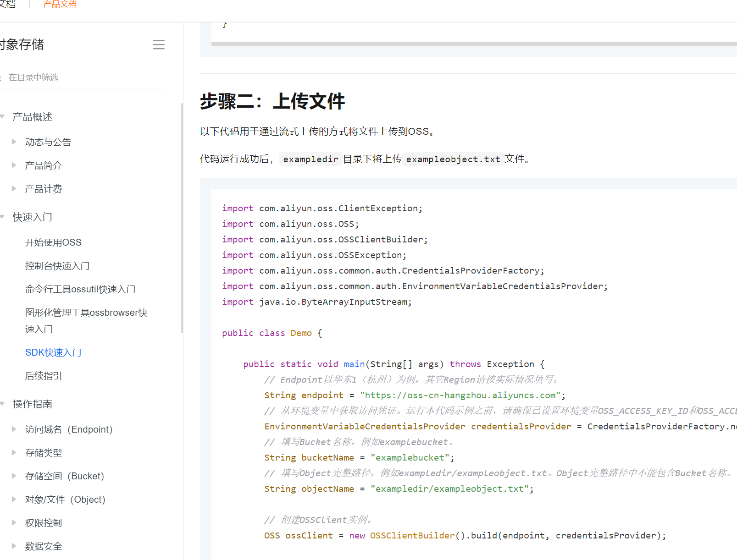
Task: Click the inline code exampleobject.txt
Action: tap(453, 159)
